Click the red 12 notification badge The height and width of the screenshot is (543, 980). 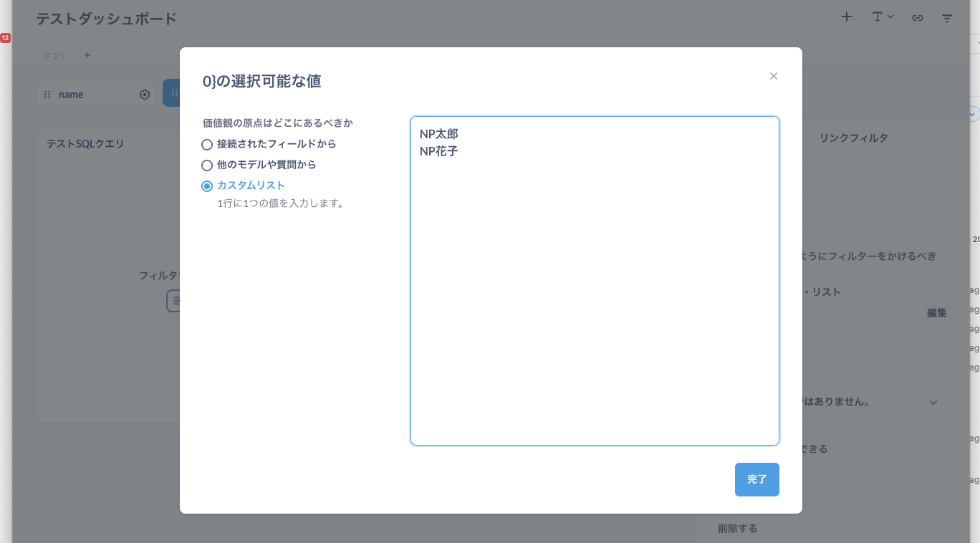click(x=6, y=39)
